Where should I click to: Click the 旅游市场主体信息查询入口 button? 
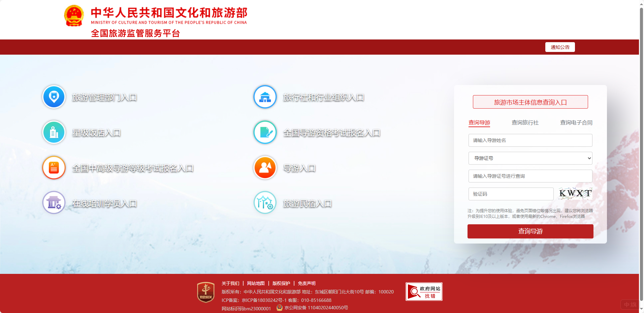point(530,102)
